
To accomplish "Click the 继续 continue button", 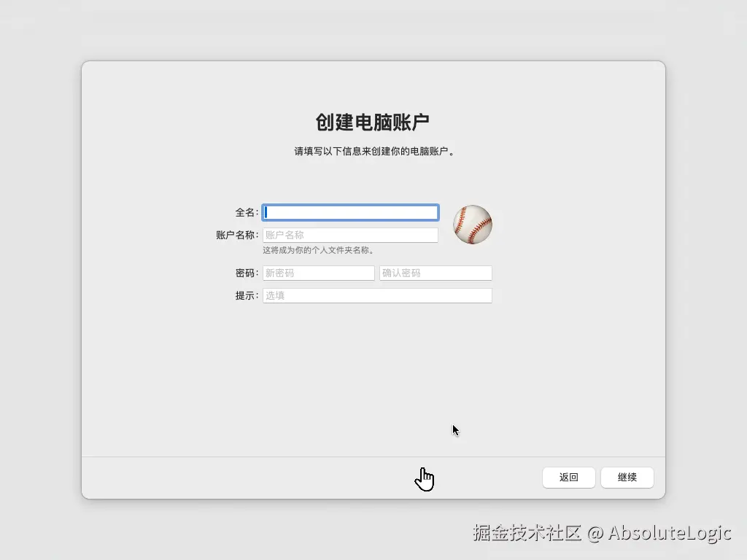I will (x=627, y=477).
